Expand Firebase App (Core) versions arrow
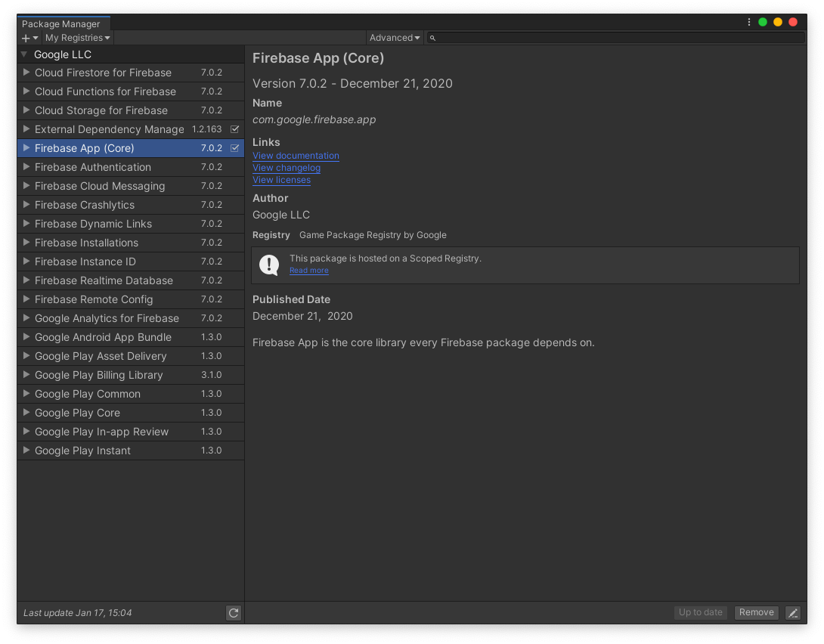The image size is (824, 644). [x=26, y=148]
